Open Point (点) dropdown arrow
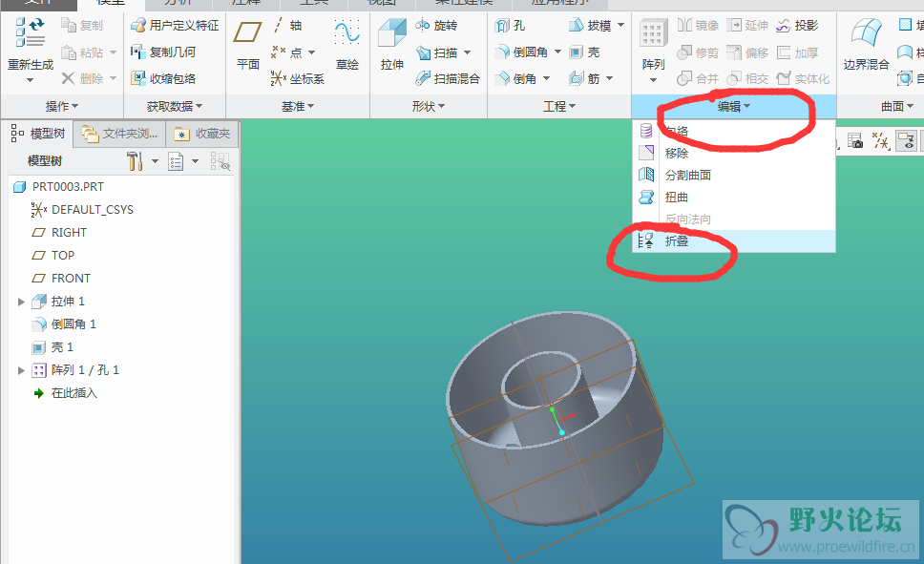This screenshot has width=924, height=564. point(312,52)
